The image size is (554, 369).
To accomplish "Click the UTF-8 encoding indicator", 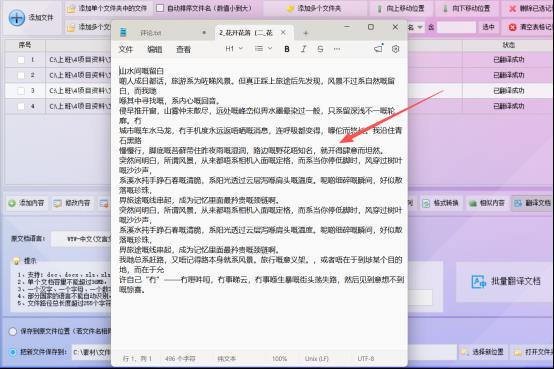I will click(x=366, y=359).
